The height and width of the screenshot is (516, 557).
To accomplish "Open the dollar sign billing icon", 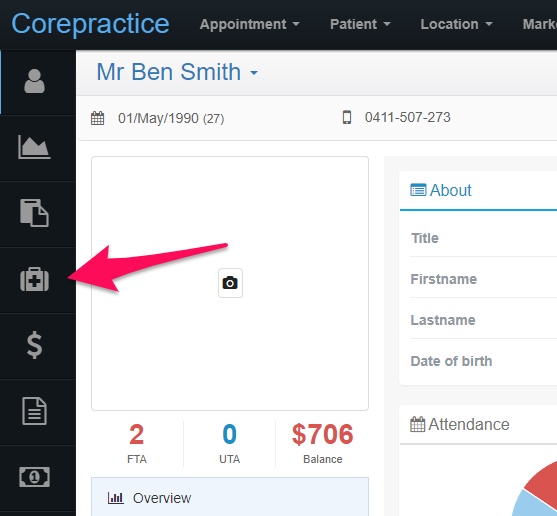I will tap(34, 345).
